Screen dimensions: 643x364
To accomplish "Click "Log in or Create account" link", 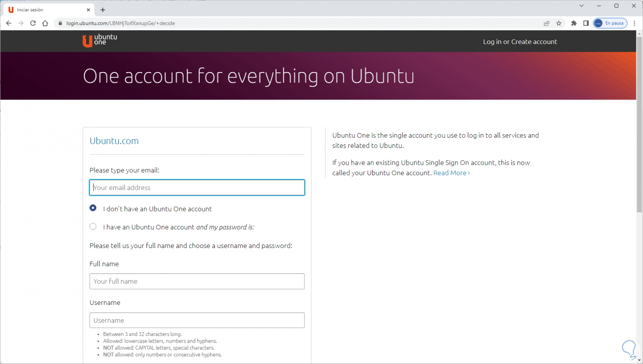I will click(520, 42).
